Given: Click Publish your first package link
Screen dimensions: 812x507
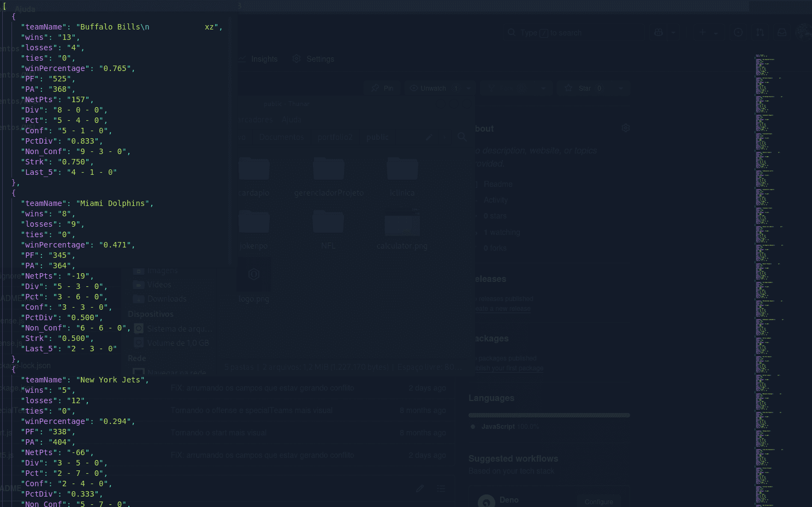Looking at the screenshot, I should tap(508, 368).
